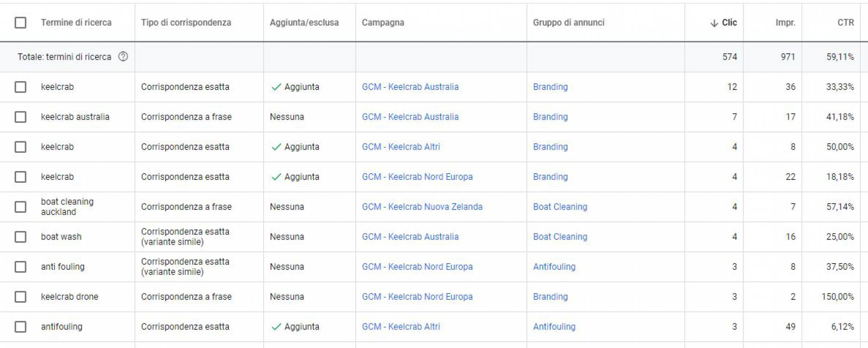Click the Aggiunta checkmark in the antifouling row
The width and height of the screenshot is (868, 348).
276,327
